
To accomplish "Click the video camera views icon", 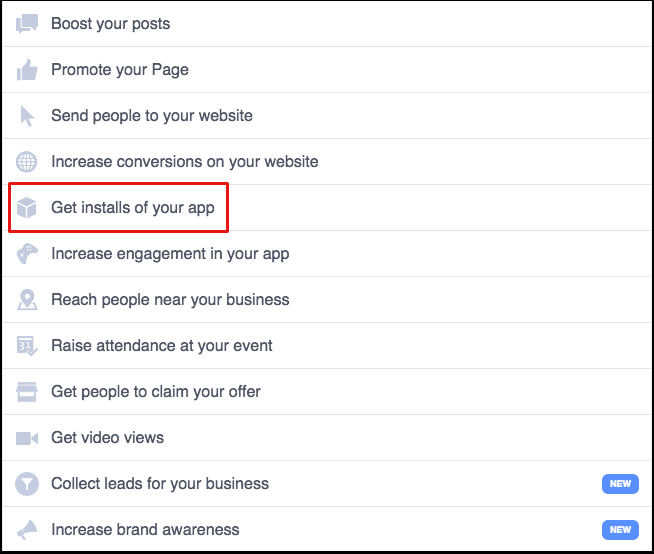I will pyautogui.click(x=27, y=438).
